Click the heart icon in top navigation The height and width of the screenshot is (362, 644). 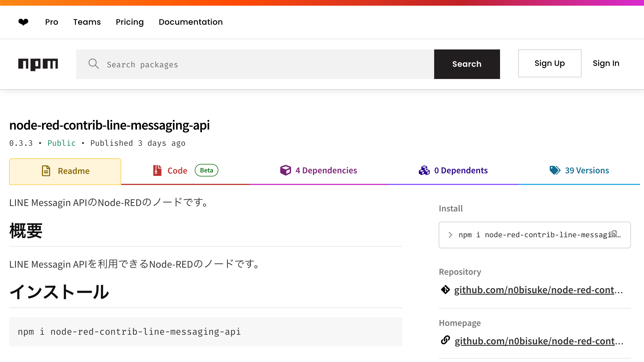[23, 22]
